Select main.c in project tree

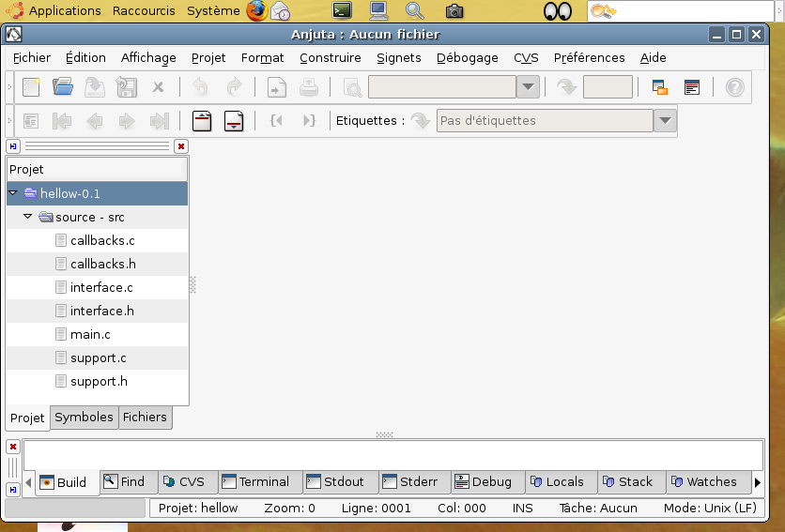(97, 335)
